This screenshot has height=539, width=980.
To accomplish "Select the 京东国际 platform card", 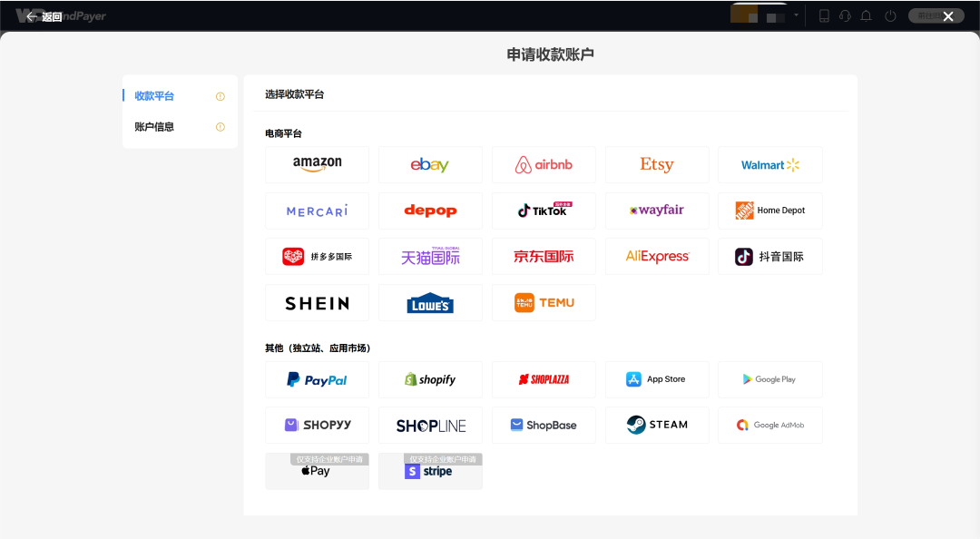I will (544, 257).
